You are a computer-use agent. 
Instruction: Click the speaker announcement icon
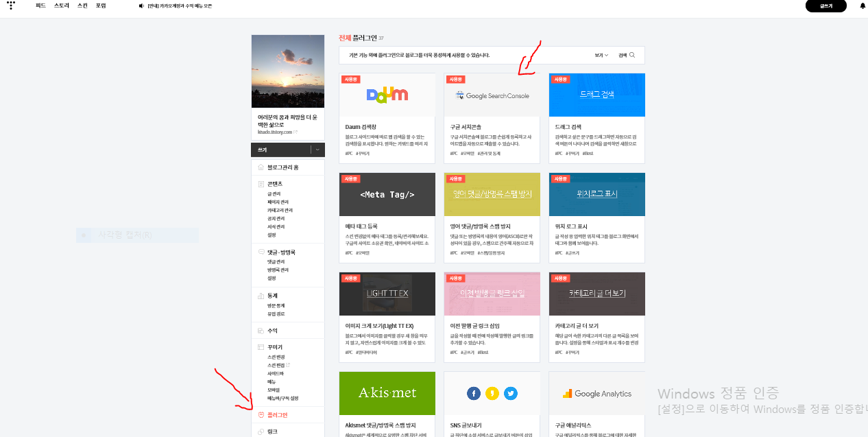point(141,5)
